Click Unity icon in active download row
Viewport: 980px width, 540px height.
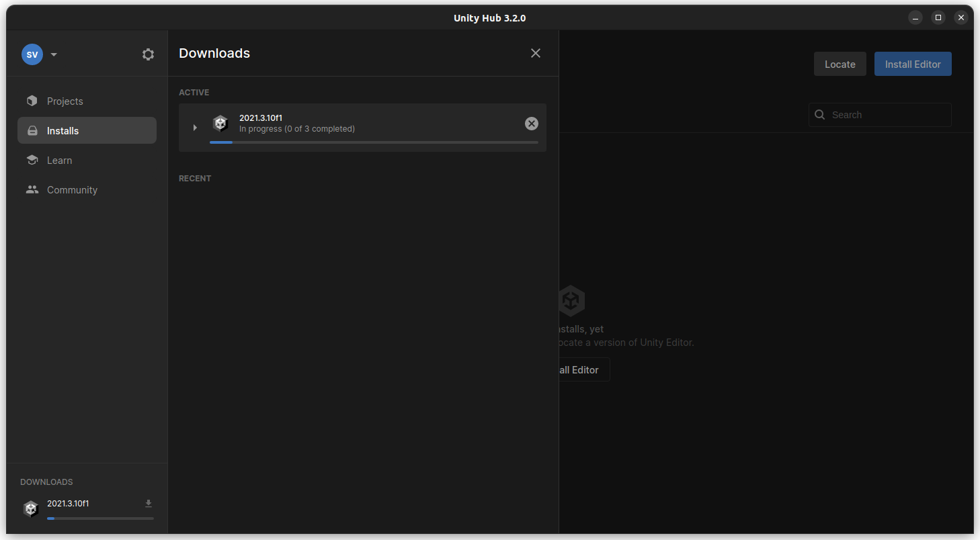[220, 124]
